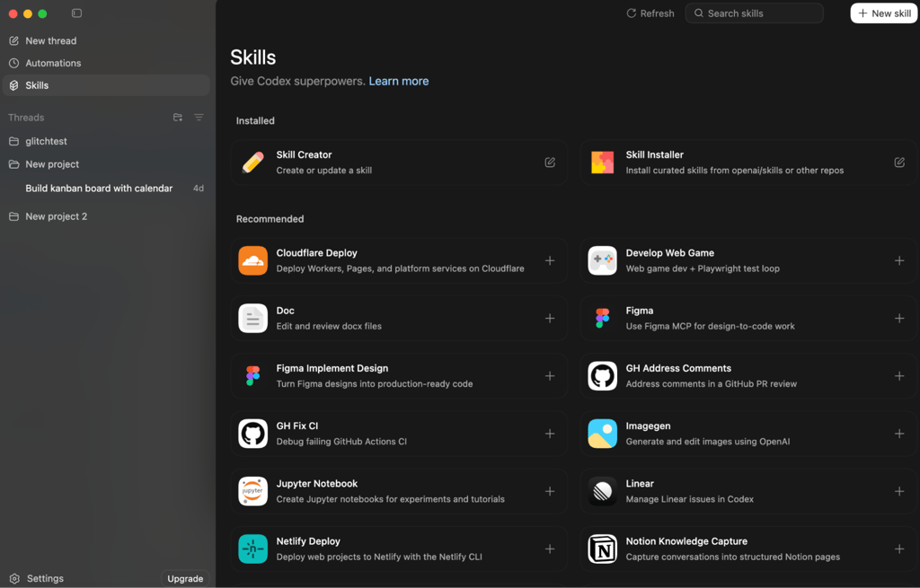Click the 'Edit and review docx files' text
The width and height of the screenshot is (920, 588).
click(329, 326)
